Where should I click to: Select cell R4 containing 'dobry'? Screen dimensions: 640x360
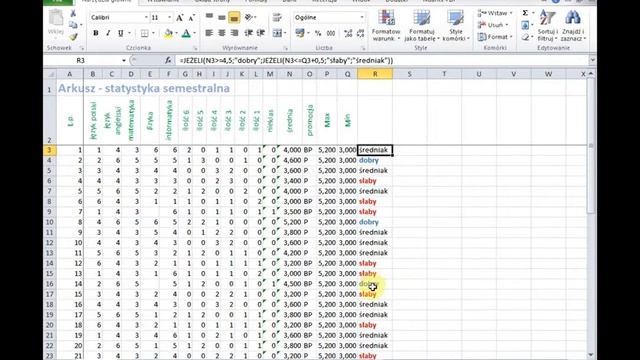[375, 160]
